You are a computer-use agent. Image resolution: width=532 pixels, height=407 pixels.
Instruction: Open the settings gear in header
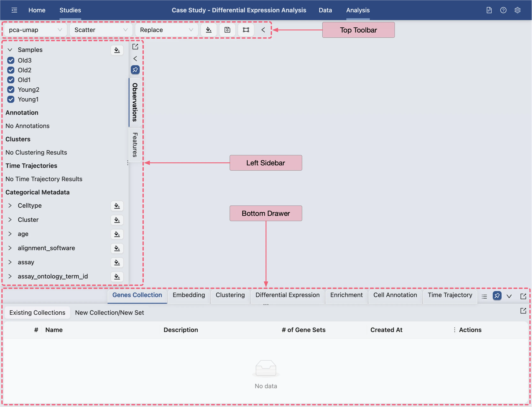click(x=517, y=10)
